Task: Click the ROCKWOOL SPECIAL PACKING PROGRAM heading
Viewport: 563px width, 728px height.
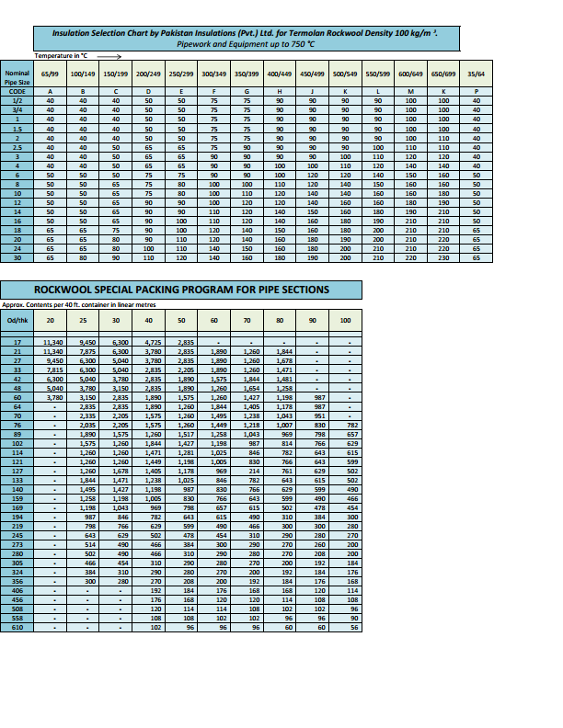Action: tap(190, 290)
